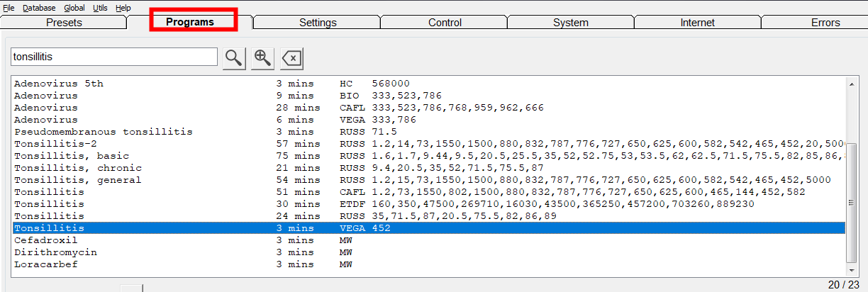Select the Tonsillitis, chronic RUSS program

(x=78, y=168)
